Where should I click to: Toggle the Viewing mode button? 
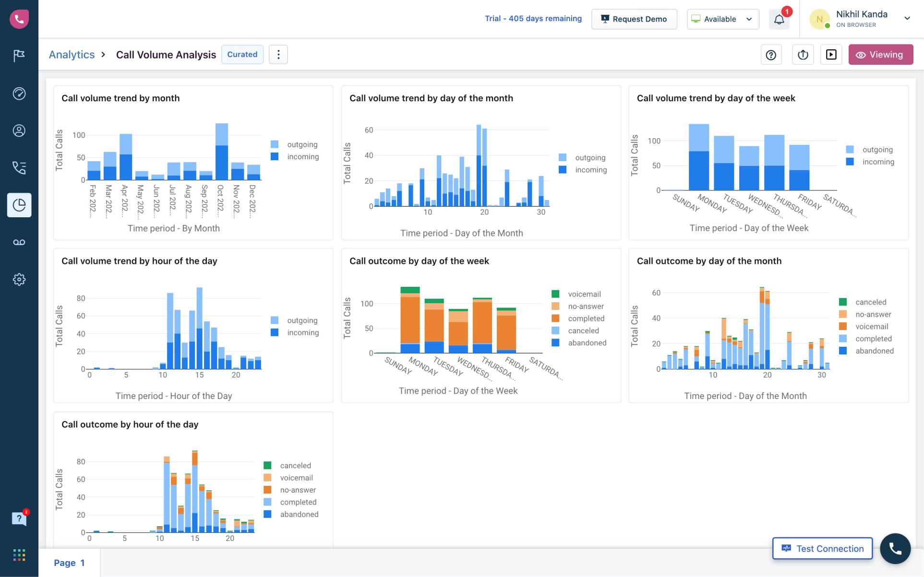tap(880, 55)
